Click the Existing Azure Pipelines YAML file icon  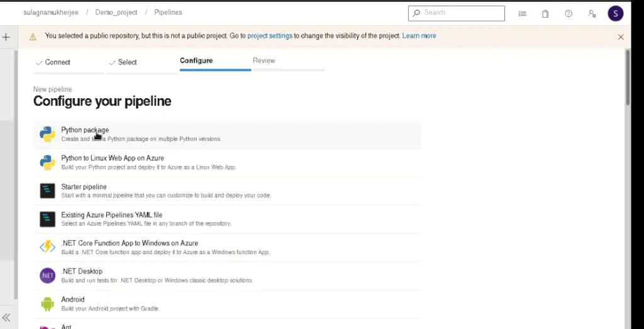click(x=48, y=220)
